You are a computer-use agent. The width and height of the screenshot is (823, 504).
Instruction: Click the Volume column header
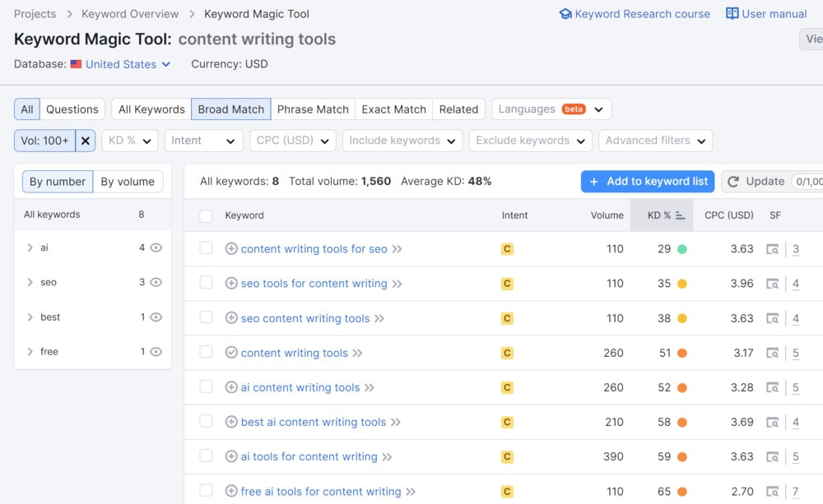[x=607, y=215]
